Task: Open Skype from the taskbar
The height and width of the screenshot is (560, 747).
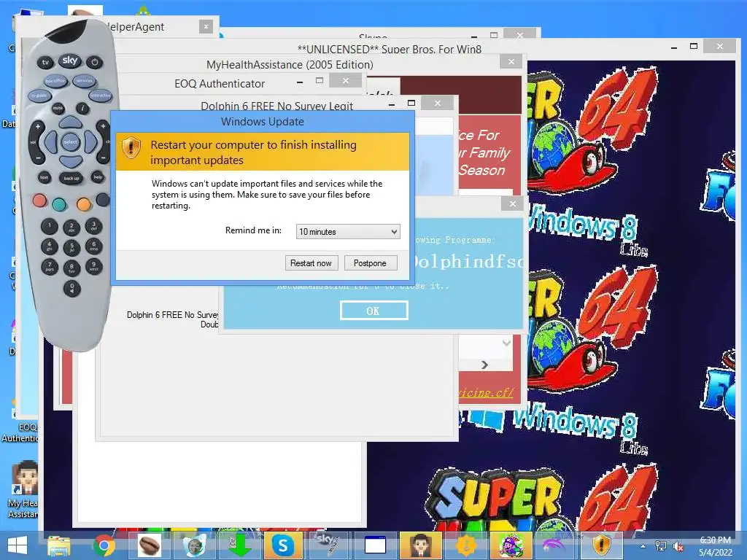Action: (283, 545)
